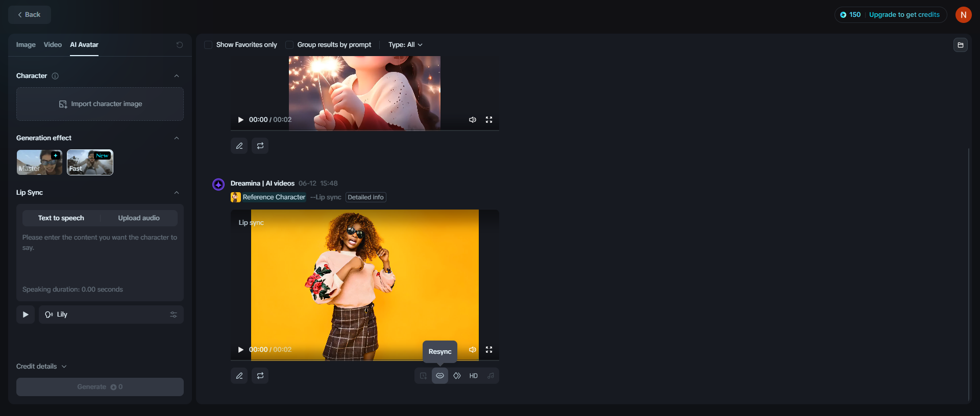Regenerate the sparkler video
Image resolution: width=980 pixels, height=416 pixels.
click(260, 146)
